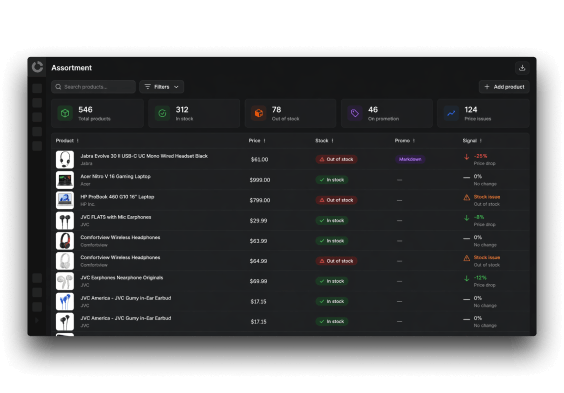Select the Total products icon
The width and height of the screenshot is (564, 393).
tap(65, 113)
